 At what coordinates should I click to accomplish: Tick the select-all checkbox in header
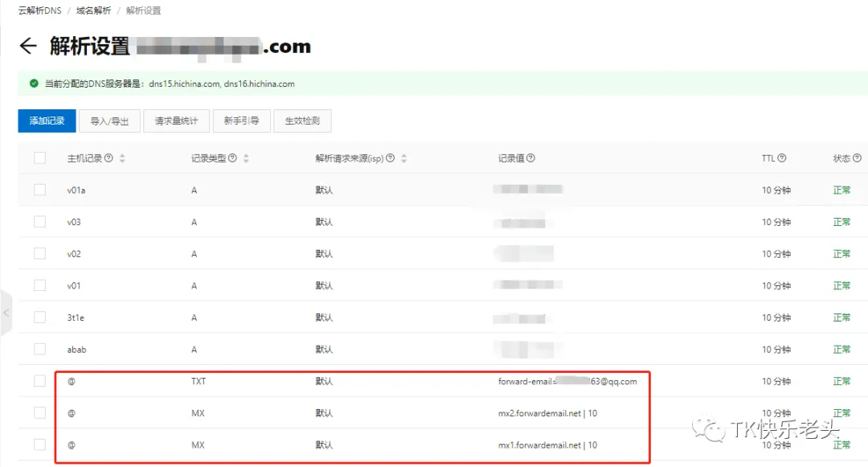point(40,158)
